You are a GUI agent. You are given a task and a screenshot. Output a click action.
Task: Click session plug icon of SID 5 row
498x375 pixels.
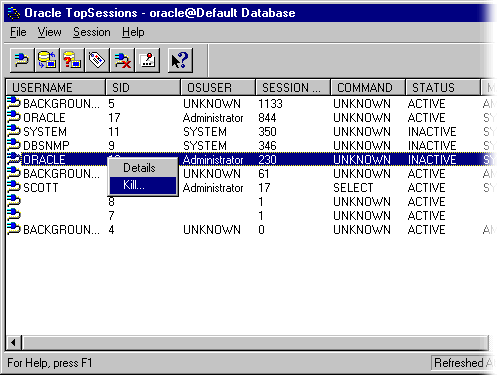click(14, 103)
